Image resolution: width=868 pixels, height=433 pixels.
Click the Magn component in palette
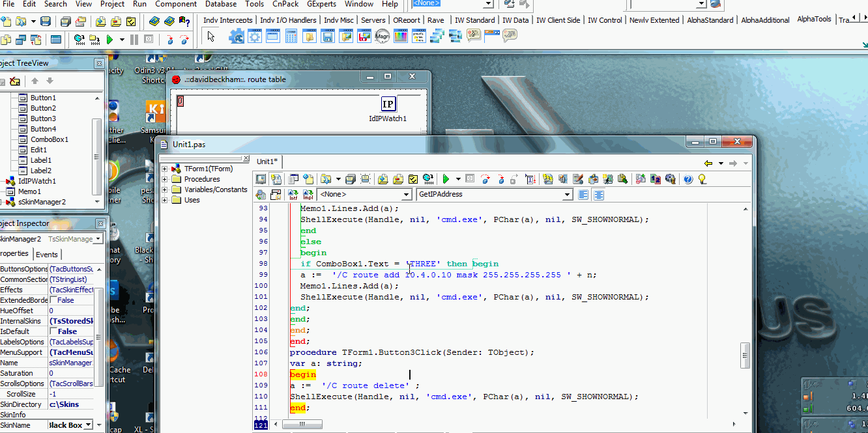(382, 36)
